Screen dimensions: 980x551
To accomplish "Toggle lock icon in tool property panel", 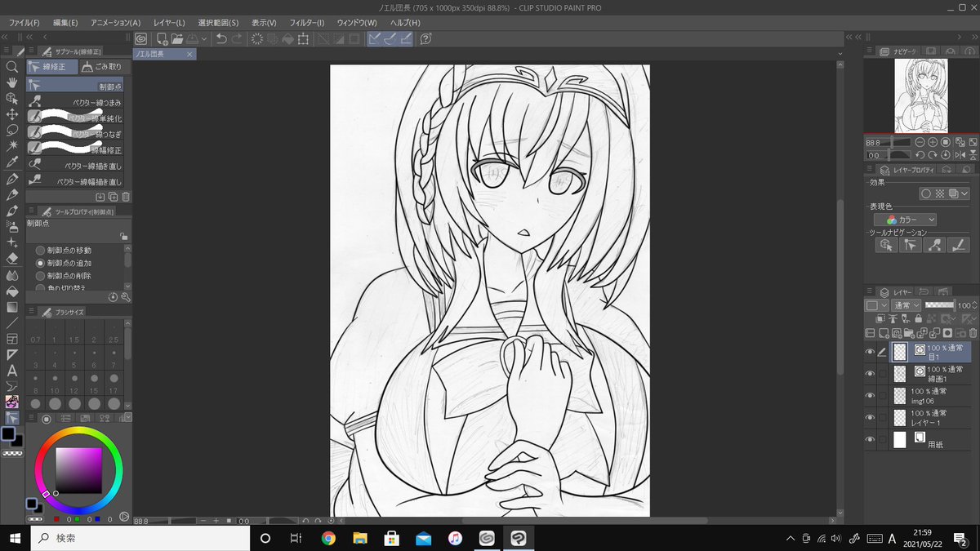I will click(123, 236).
